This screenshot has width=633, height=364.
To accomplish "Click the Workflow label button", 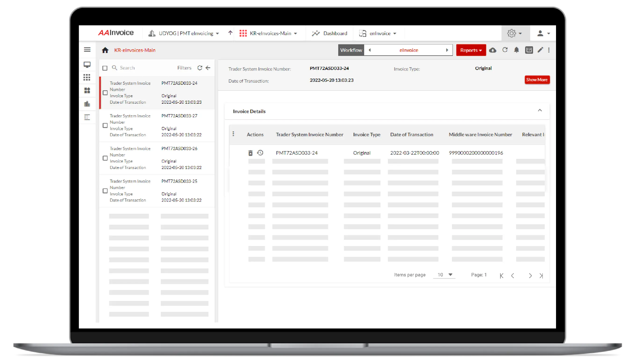I will (351, 50).
